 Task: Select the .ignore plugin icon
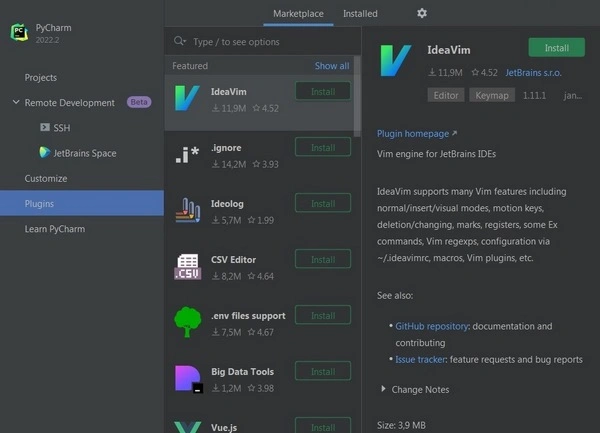click(187, 155)
